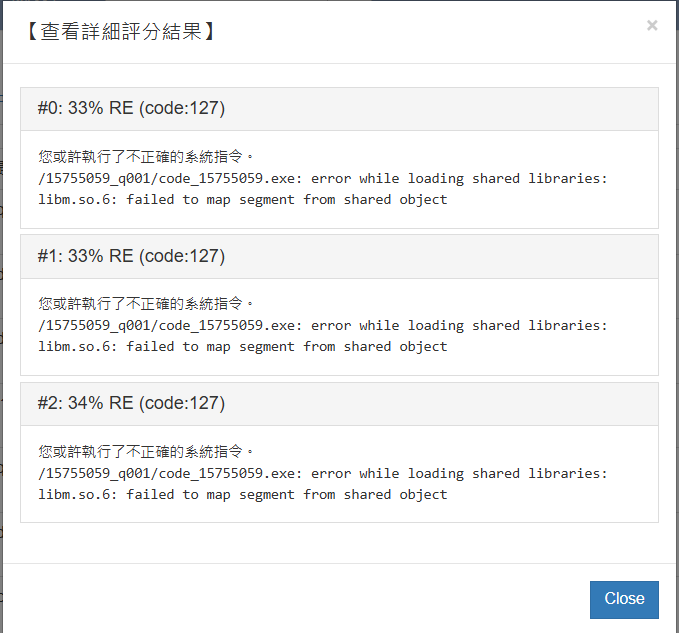Screen dimensions: 679x633
Task: Click the blue Close button
Action: 624,599
